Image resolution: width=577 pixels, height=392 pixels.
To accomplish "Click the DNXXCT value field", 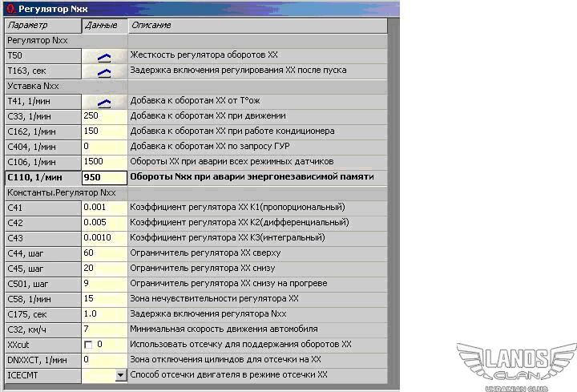I will [104, 359].
